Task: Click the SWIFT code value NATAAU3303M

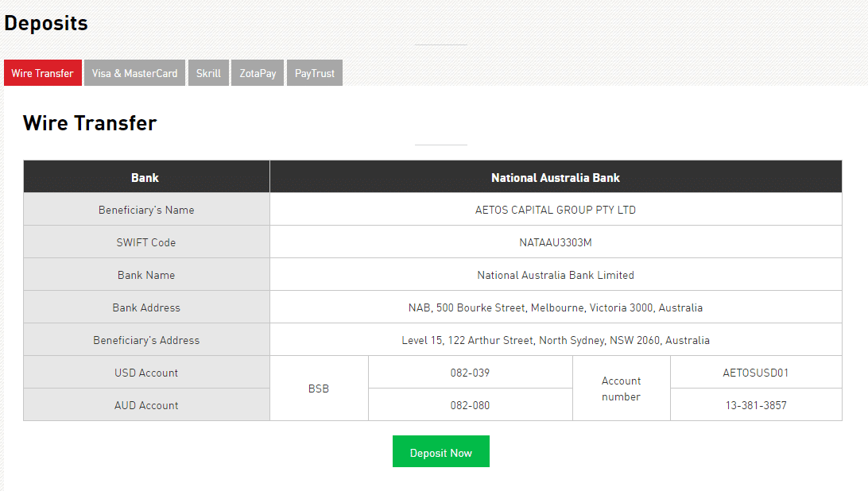Action: pyautogui.click(x=555, y=242)
